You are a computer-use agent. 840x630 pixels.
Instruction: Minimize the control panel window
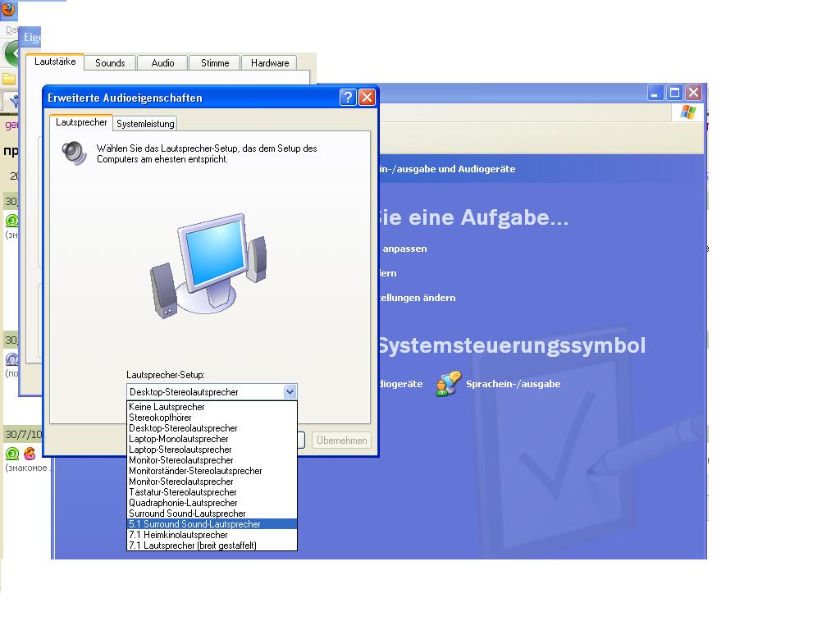pos(655,92)
